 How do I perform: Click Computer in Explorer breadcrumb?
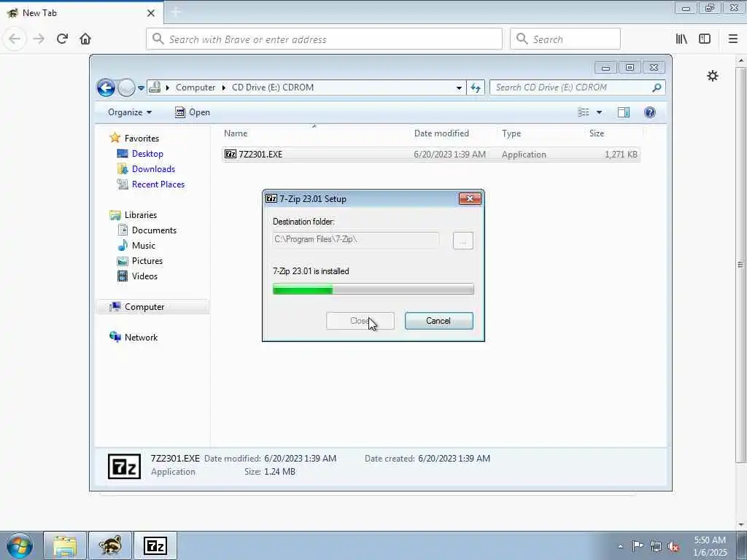[x=196, y=87]
